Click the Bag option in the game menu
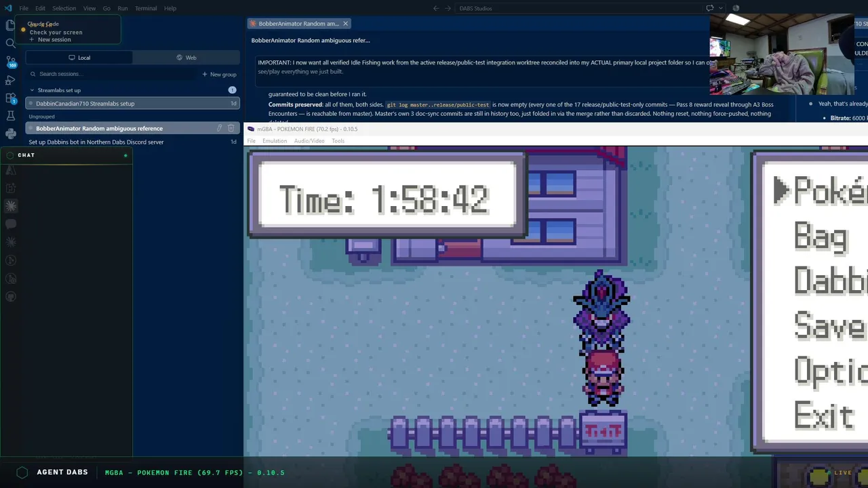The width and height of the screenshot is (868, 488). 821,237
